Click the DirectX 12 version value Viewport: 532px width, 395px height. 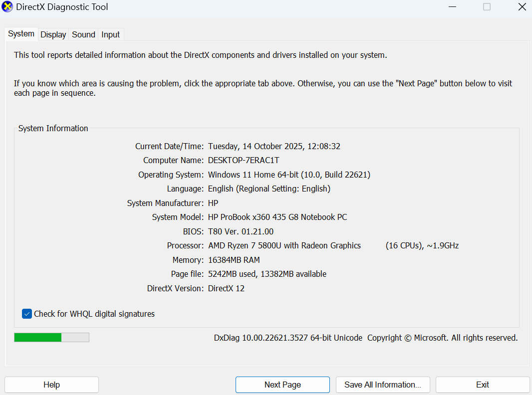(x=226, y=288)
